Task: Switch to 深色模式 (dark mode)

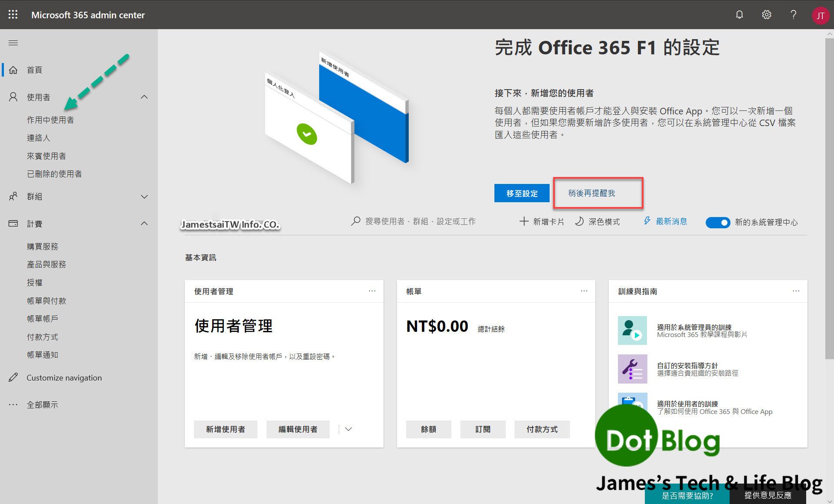Action: (598, 221)
